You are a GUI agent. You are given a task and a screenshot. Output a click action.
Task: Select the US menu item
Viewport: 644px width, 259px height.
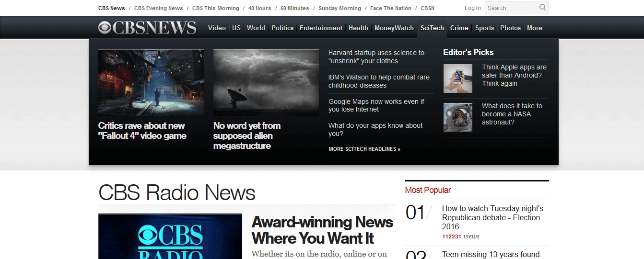(x=236, y=28)
